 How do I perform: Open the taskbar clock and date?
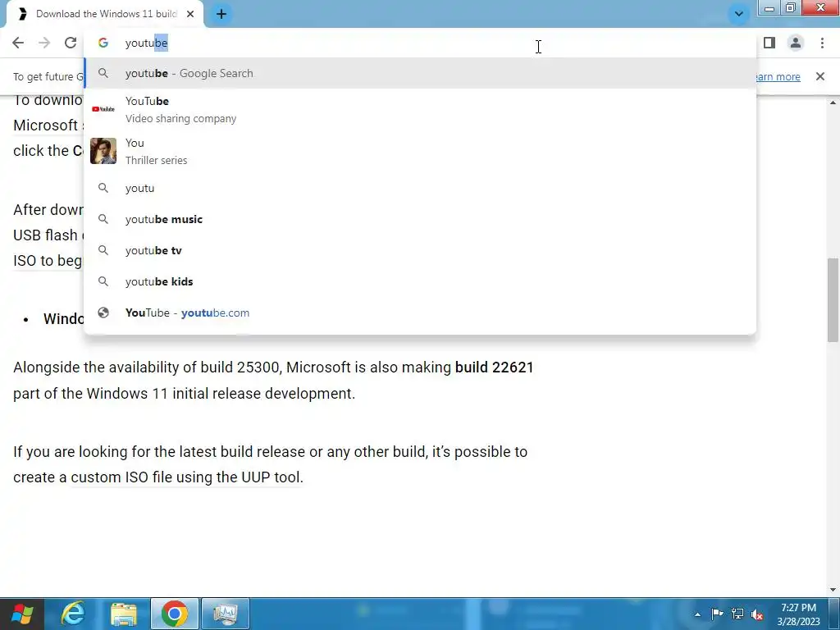point(798,614)
